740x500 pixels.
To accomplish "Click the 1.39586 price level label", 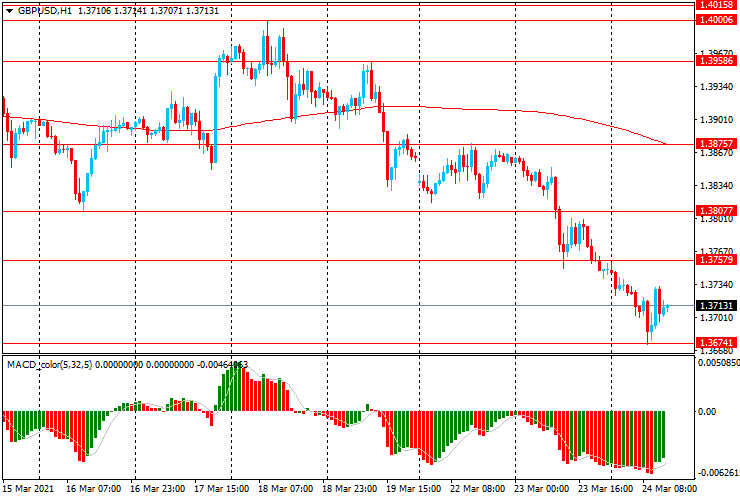I will (716, 60).
